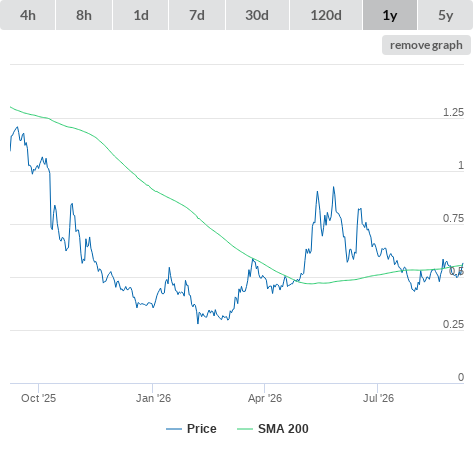Select the 120d range tab
Viewport: 474px width, 455px height.
(326, 15)
